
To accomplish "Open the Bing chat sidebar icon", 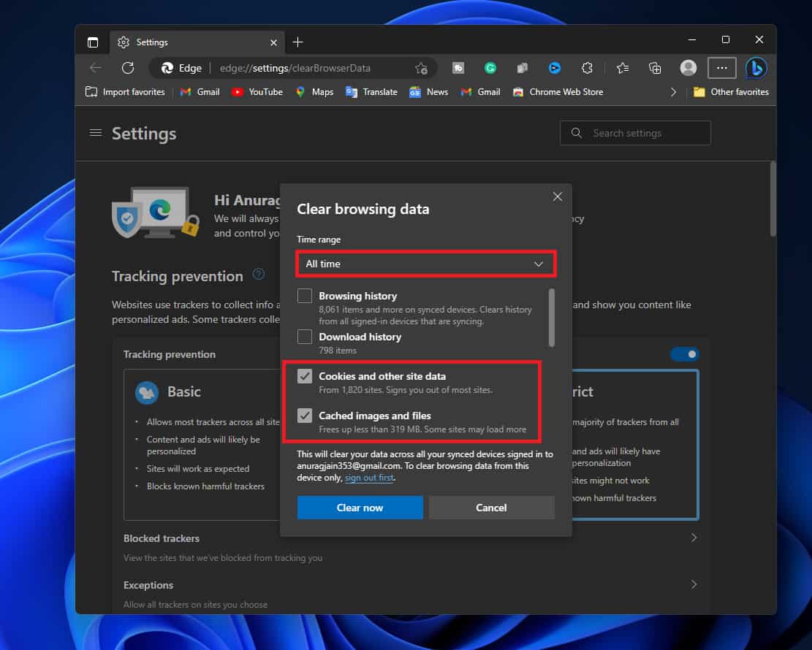I will click(756, 68).
